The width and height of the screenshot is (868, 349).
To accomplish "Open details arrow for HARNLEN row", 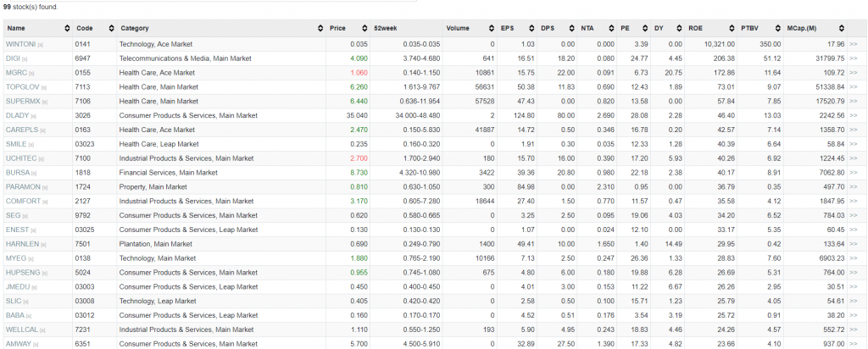I will (x=853, y=244).
